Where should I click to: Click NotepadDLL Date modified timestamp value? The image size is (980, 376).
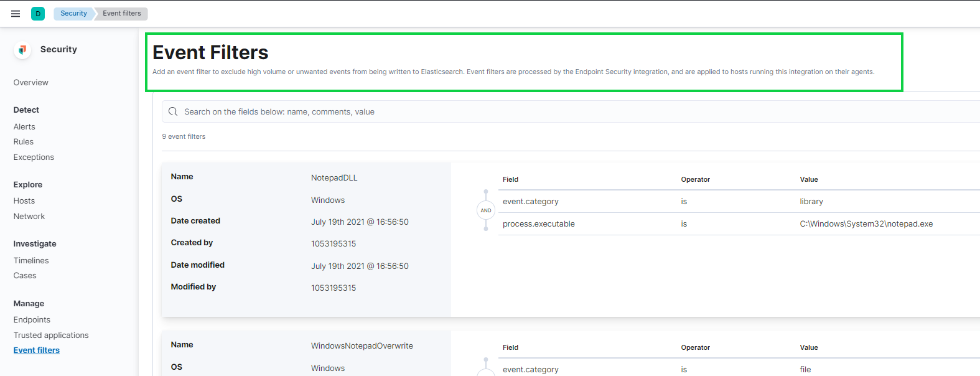[x=360, y=266]
